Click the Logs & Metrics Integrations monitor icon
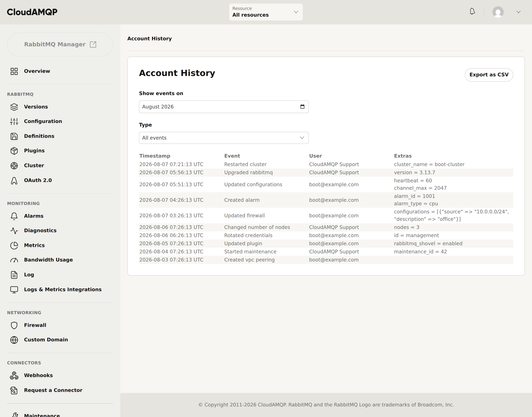This screenshot has width=532, height=417. [14, 290]
